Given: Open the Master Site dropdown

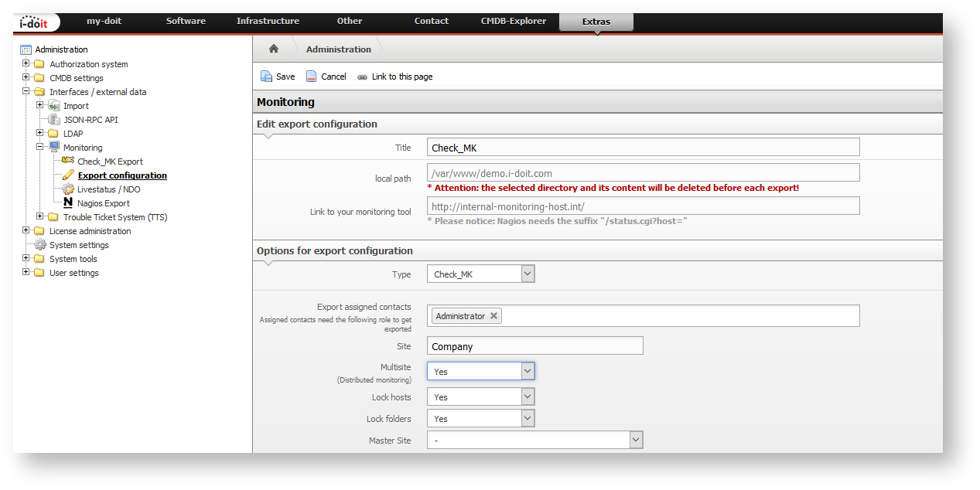Looking at the screenshot, I should (534, 441).
